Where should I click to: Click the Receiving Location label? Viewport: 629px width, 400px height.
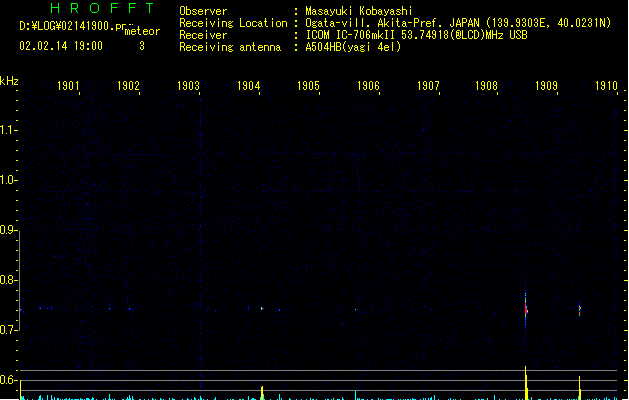point(233,23)
